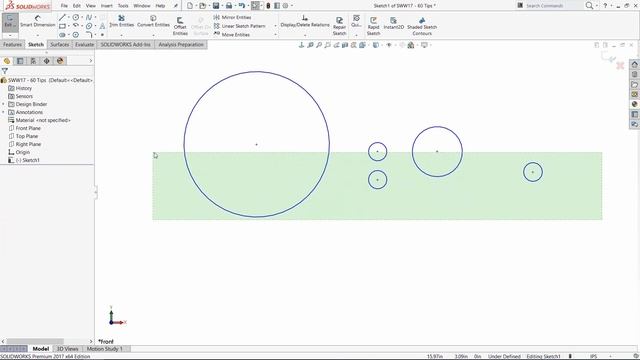The width and height of the screenshot is (640, 360).
Task: Switch to the Motion Study 1 tab
Action: 105,349
